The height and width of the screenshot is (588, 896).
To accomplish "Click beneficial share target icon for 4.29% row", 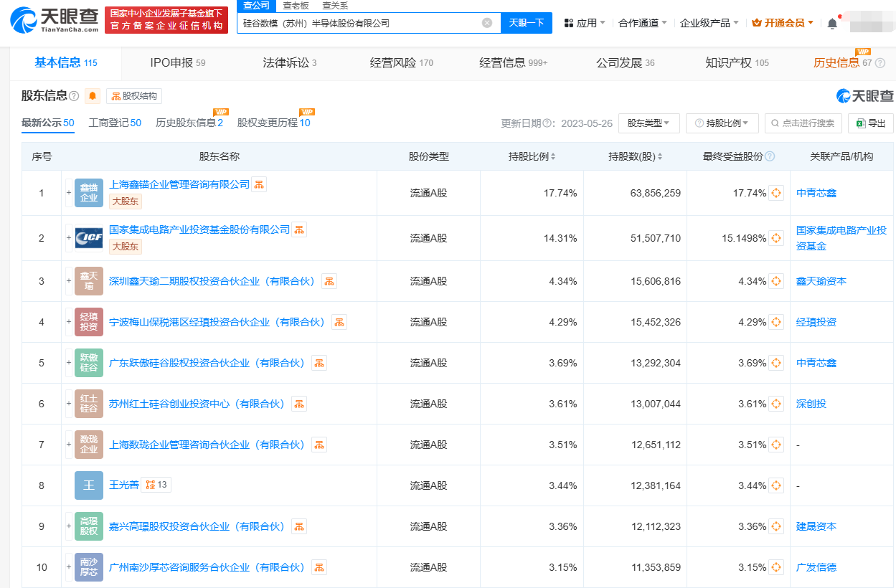I will [x=776, y=322].
